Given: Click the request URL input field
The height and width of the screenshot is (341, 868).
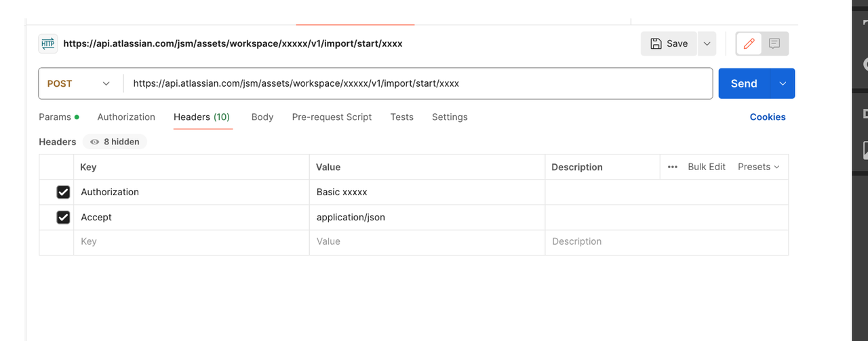Looking at the screenshot, I should click(418, 84).
